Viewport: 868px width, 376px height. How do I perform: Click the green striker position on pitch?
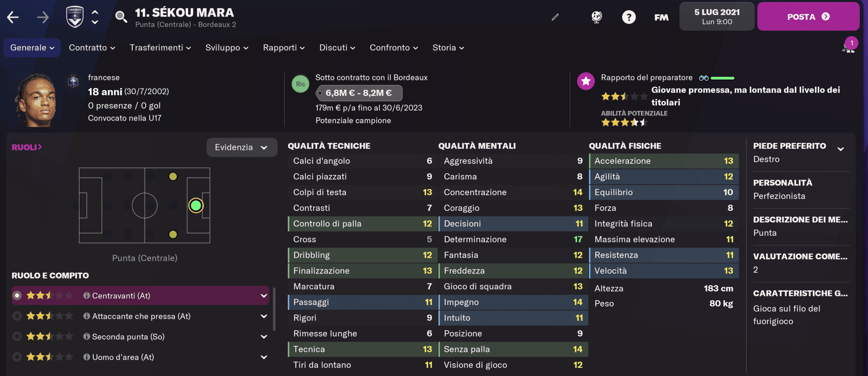pos(196,206)
